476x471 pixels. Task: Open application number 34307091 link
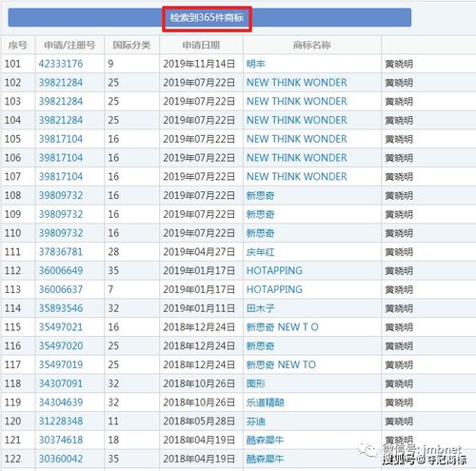(61, 383)
